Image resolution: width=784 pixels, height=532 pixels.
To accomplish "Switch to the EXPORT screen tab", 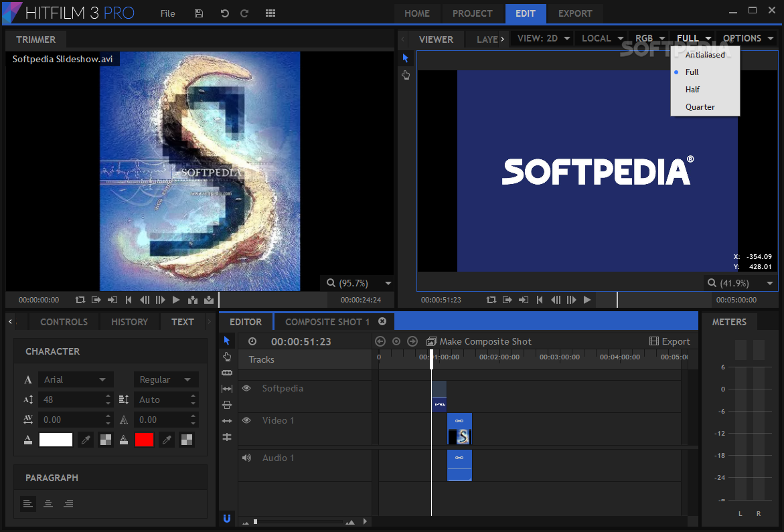I will coord(575,13).
